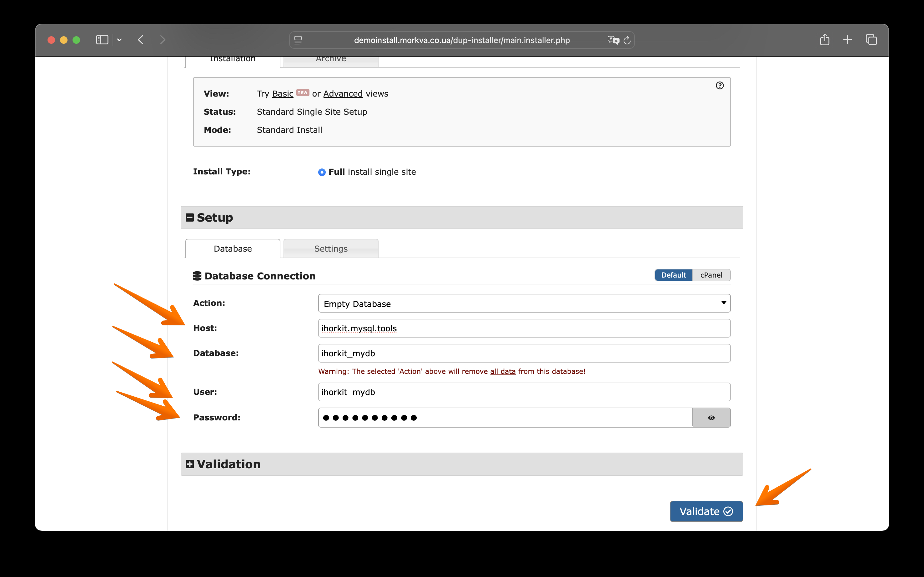Open the Safari share menu
Image resolution: width=924 pixels, height=577 pixels.
pyautogui.click(x=824, y=40)
